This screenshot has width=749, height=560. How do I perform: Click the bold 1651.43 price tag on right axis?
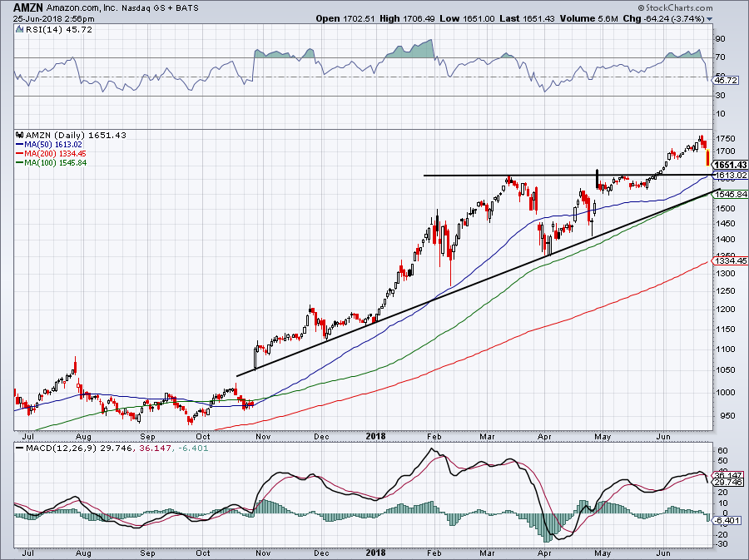pyautogui.click(x=731, y=164)
